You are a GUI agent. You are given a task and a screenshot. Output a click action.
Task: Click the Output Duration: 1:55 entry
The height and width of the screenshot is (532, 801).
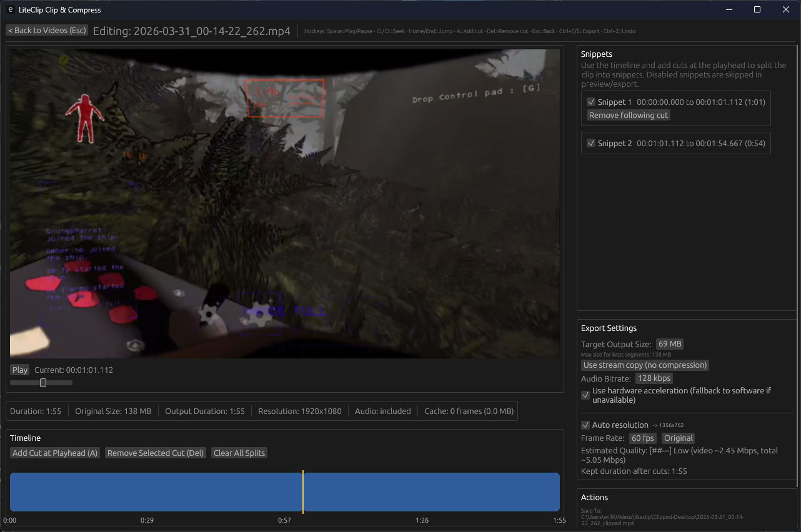pyautogui.click(x=205, y=411)
